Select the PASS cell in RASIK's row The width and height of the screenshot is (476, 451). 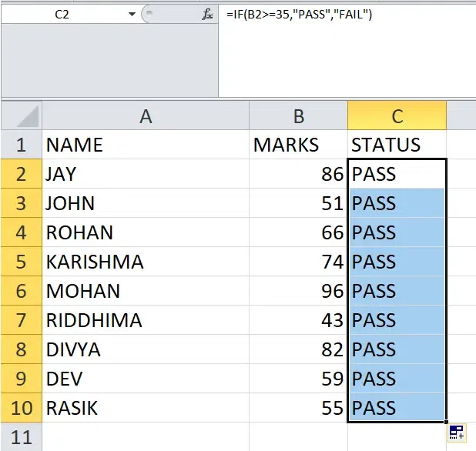click(x=397, y=408)
